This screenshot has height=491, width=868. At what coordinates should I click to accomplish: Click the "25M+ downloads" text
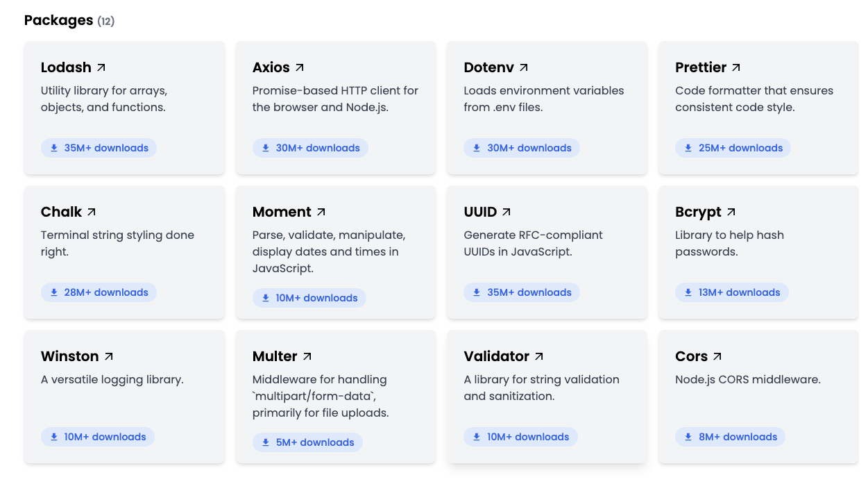click(x=740, y=148)
